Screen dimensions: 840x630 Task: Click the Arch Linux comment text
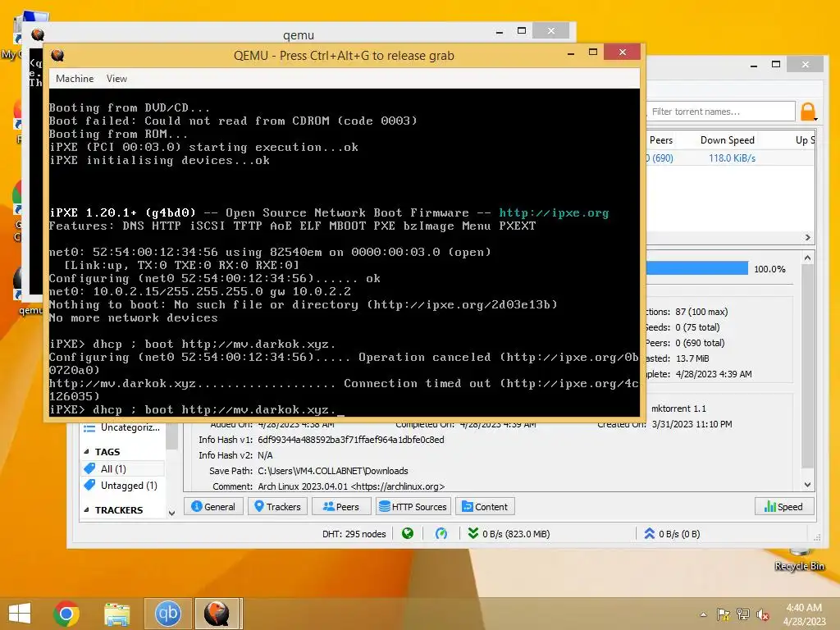point(351,486)
